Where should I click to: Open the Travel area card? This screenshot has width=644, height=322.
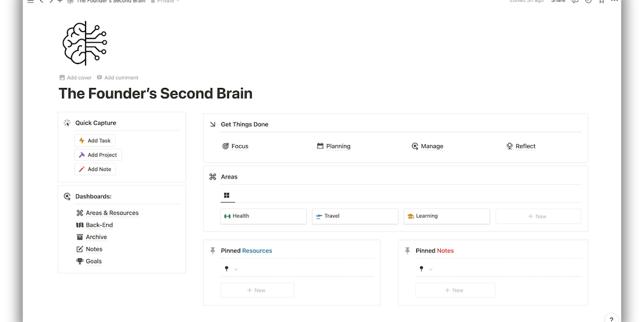[355, 216]
